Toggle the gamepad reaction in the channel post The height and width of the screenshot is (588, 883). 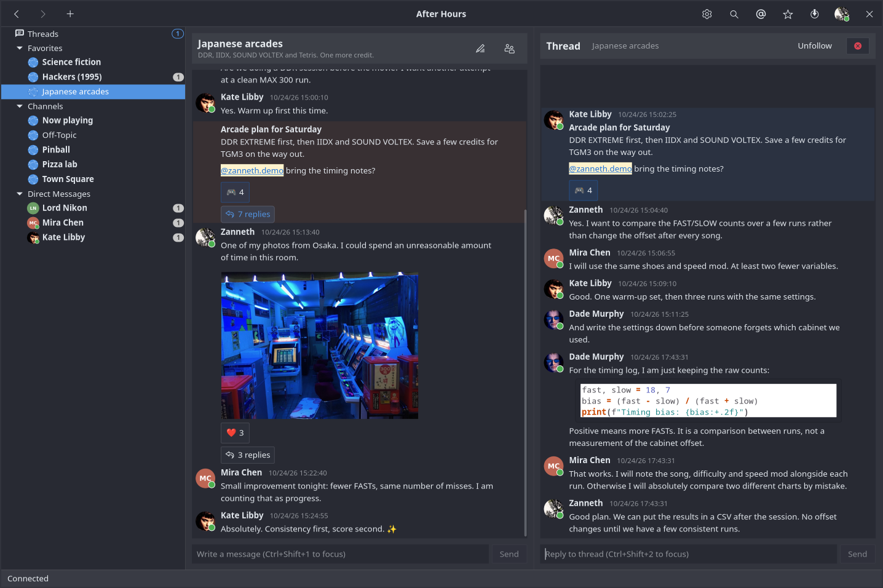pos(236,193)
